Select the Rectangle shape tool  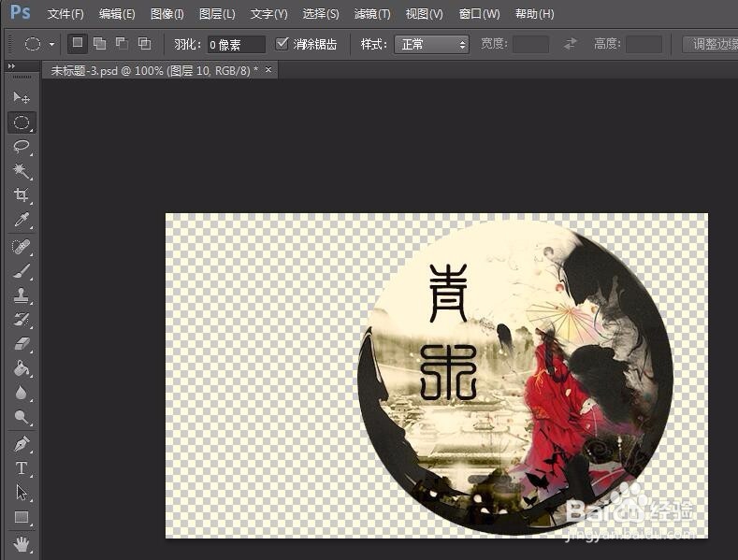point(22,517)
